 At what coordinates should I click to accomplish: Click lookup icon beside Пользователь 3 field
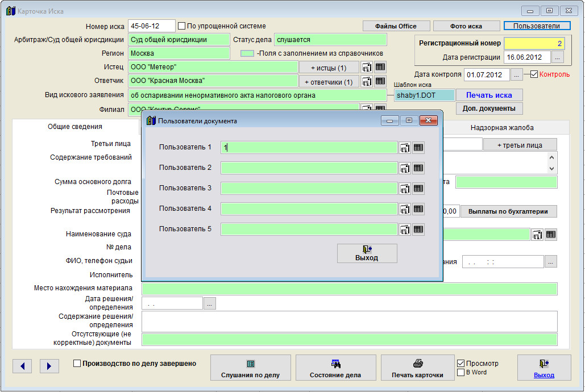[405, 189]
